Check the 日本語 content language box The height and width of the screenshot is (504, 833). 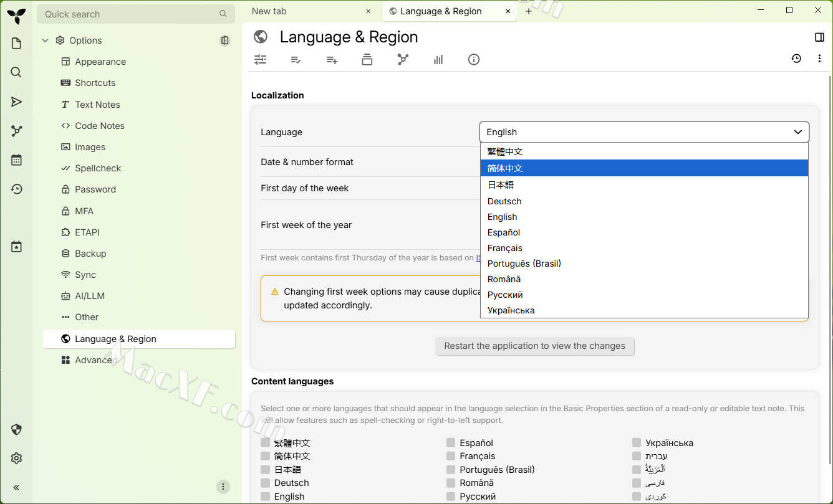point(266,470)
